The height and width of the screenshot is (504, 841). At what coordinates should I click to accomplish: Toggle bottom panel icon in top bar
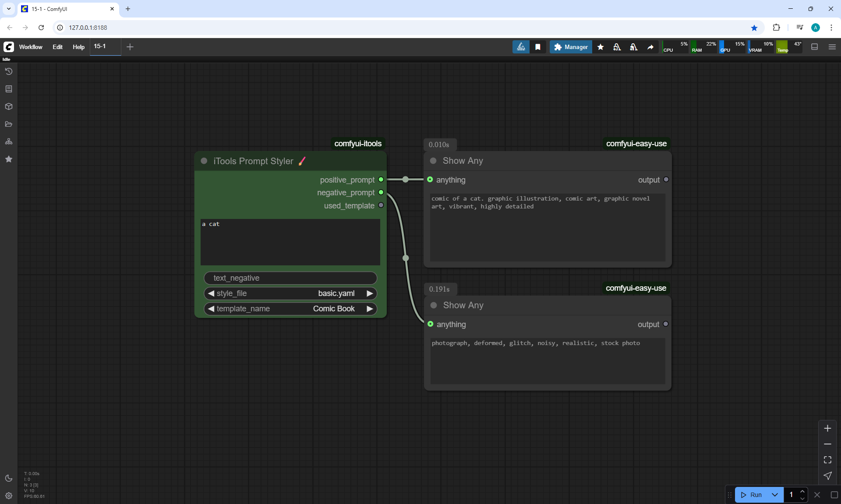[815, 47]
